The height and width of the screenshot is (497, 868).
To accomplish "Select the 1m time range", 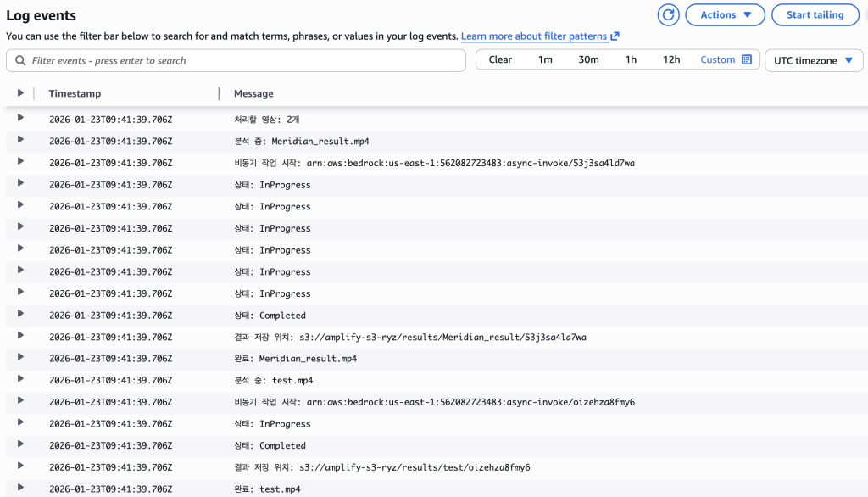I will click(545, 59).
